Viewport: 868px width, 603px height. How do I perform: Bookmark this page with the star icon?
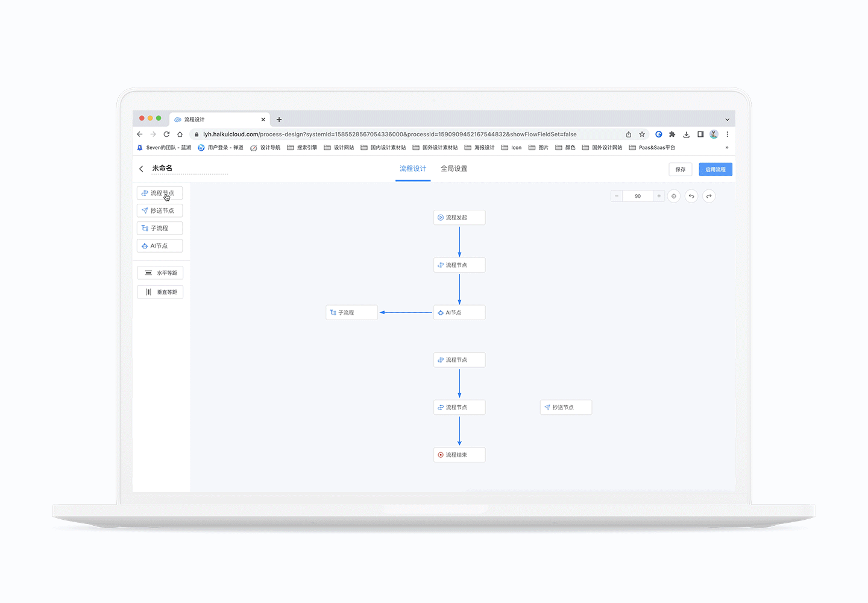pos(642,134)
